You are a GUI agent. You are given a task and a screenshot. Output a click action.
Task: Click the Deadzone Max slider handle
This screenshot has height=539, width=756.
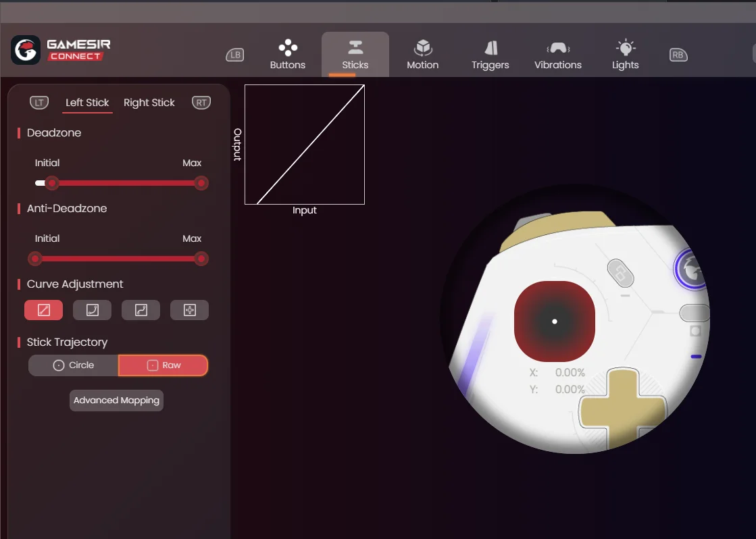click(201, 183)
